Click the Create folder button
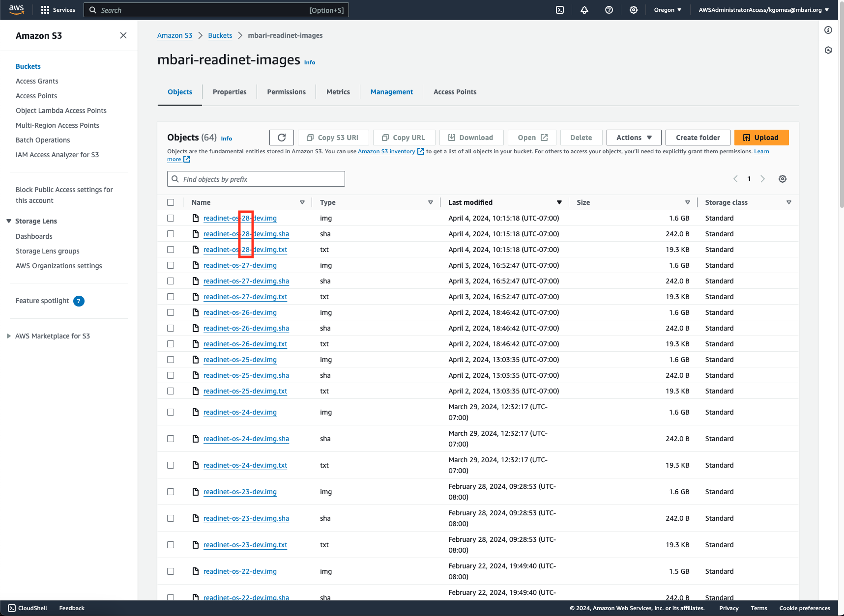Viewport: 844px width, 616px height. pyautogui.click(x=698, y=138)
